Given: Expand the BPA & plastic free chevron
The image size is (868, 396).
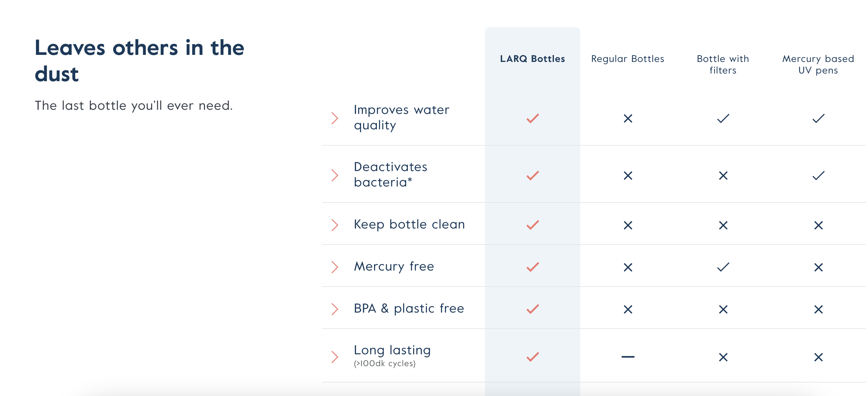Looking at the screenshot, I should tap(335, 309).
